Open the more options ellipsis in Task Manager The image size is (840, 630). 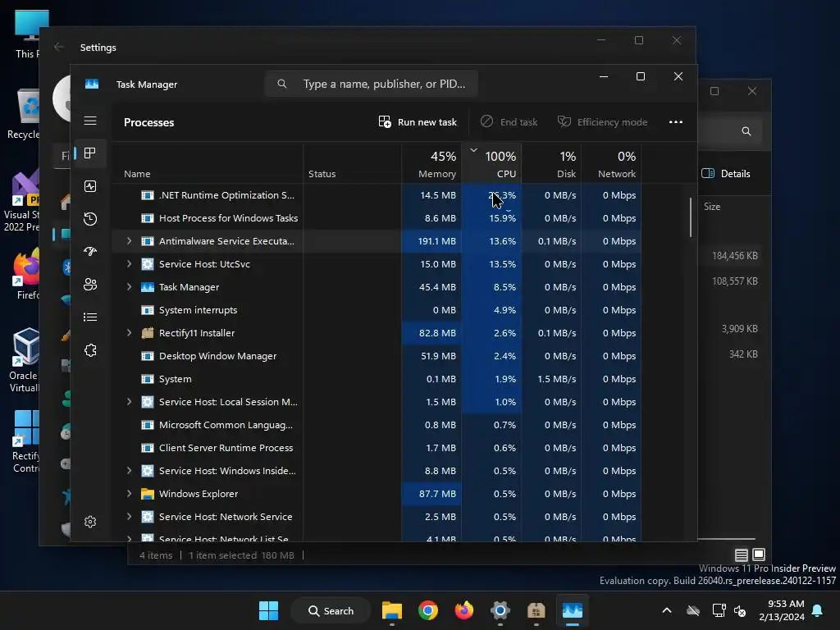[x=676, y=122]
